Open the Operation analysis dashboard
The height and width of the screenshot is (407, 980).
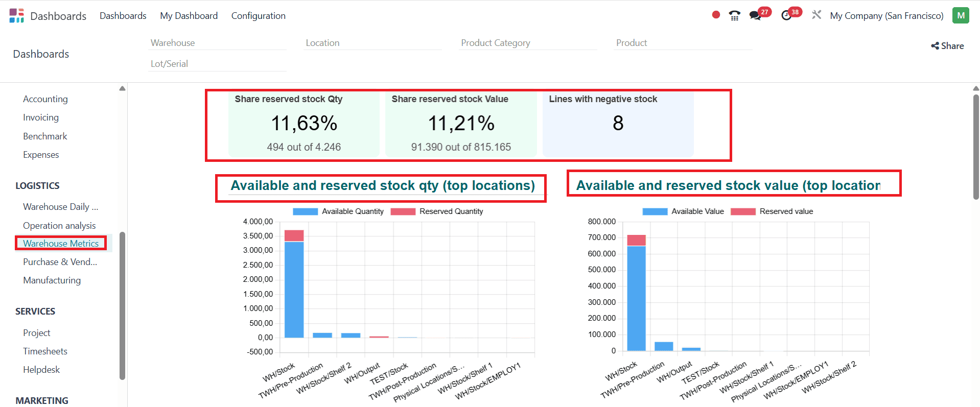(59, 226)
